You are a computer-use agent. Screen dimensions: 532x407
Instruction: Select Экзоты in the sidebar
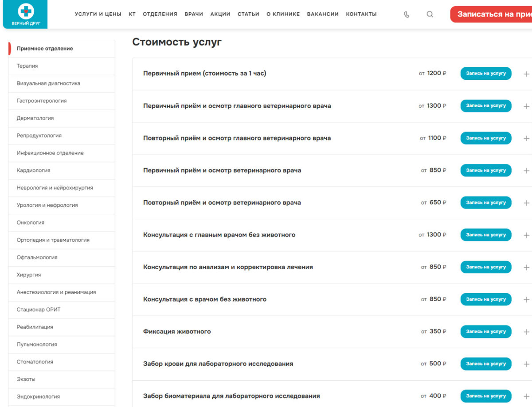(x=62, y=380)
